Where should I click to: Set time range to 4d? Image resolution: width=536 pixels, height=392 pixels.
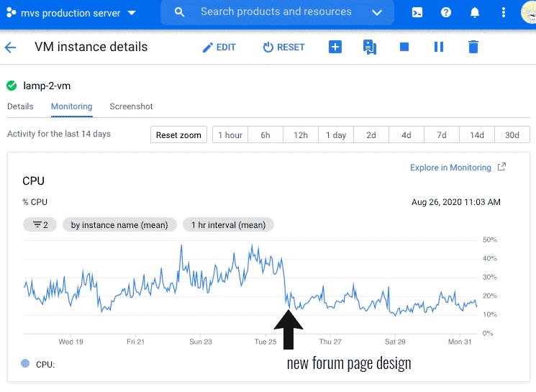[x=406, y=135]
